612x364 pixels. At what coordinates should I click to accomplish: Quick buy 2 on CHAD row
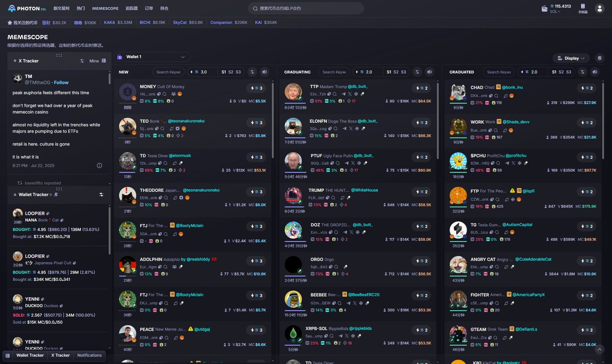click(x=586, y=88)
